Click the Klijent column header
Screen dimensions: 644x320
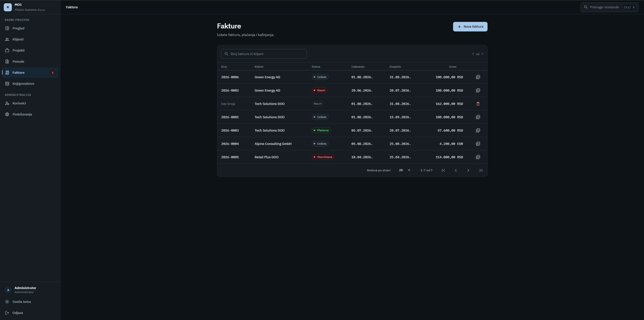259,67
